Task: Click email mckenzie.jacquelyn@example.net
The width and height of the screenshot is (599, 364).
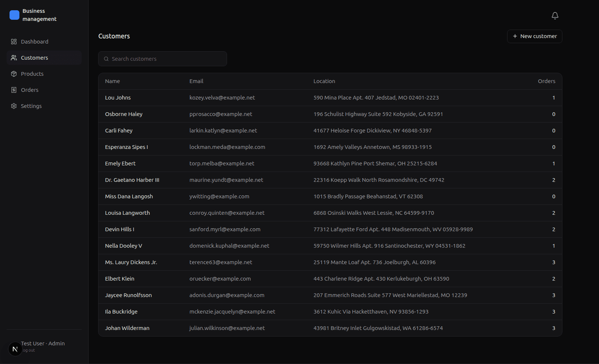Action: point(232,312)
